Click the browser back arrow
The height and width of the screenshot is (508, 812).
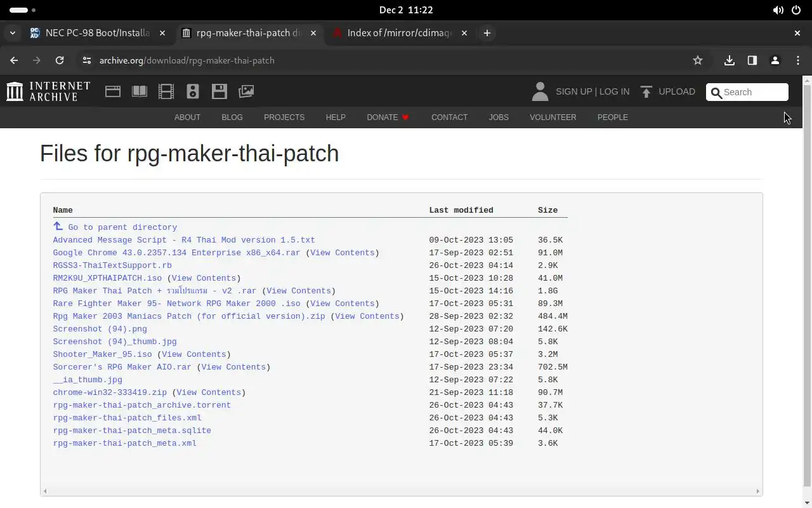(x=14, y=60)
